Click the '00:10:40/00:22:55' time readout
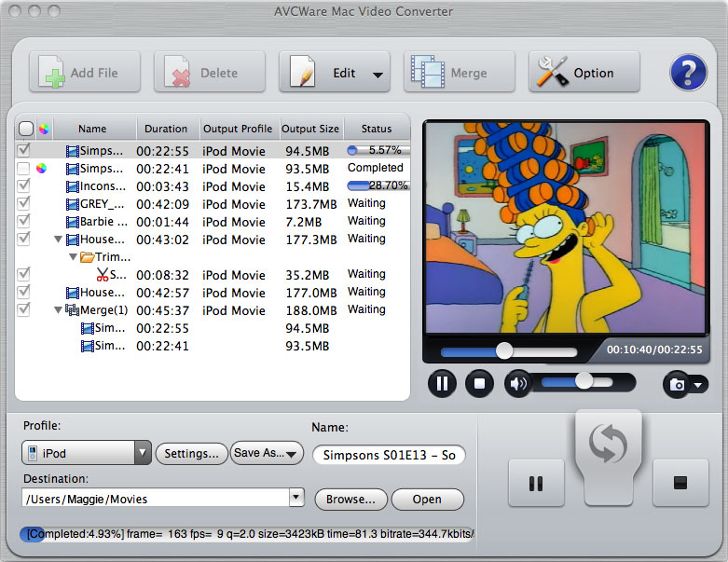 654,350
